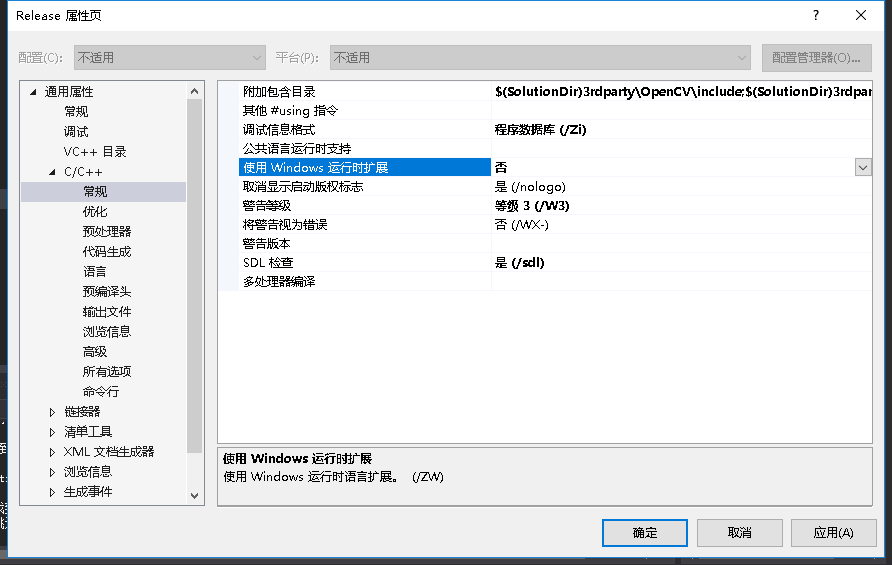This screenshot has width=892, height=565.
Task: Select the 清单工具 label
Action: tap(88, 432)
